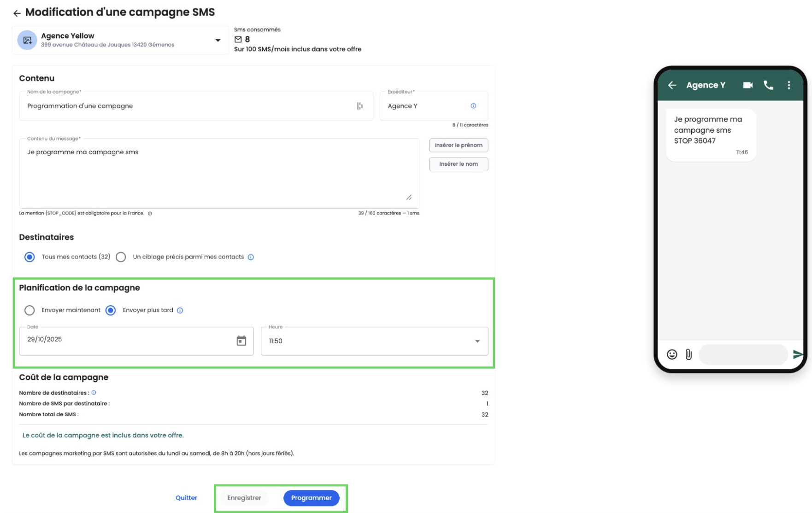Image resolution: width=812 pixels, height=513 pixels.
Task: Click the Quitter link
Action: tap(186, 498)
